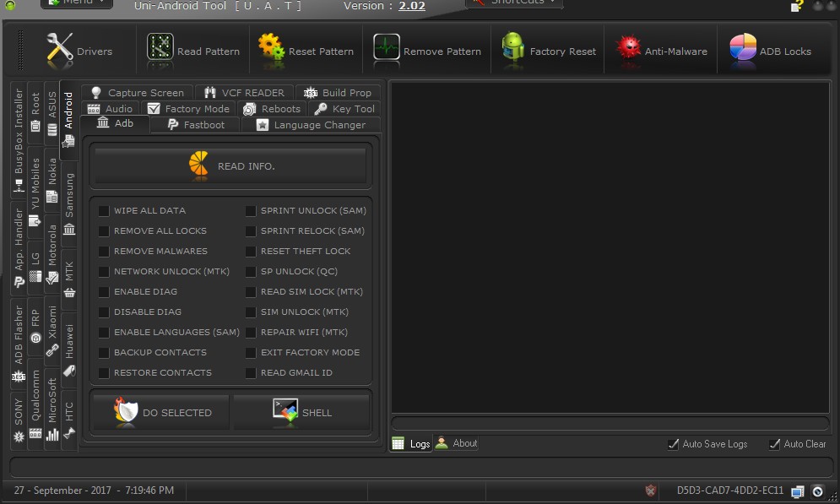Image resolution: width=840 pixels, height=504 pixels.
Task: Click the Read Pattern icon
Action: (160, 47)
